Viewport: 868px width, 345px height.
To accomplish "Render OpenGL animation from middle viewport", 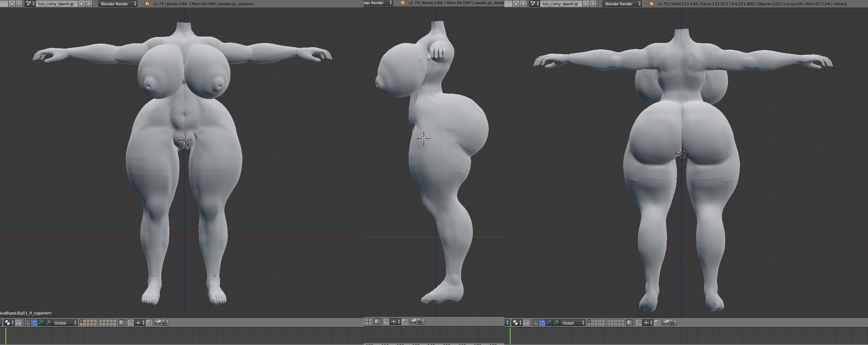I will 420,322.
